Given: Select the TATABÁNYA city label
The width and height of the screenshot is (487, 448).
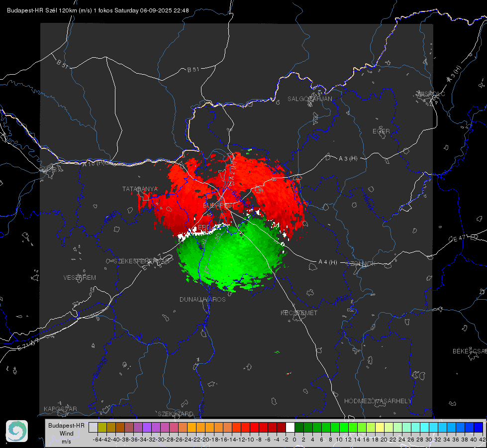Looking at the screenshot, I should click(140, 189).
